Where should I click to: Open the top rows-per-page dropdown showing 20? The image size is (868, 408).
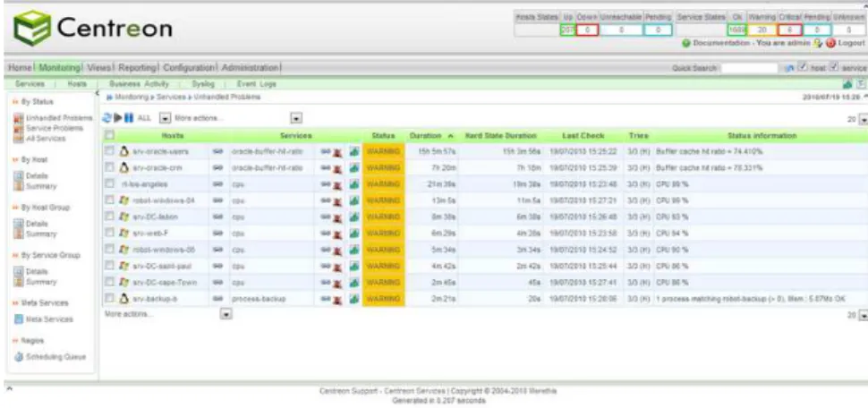[863, 120]
